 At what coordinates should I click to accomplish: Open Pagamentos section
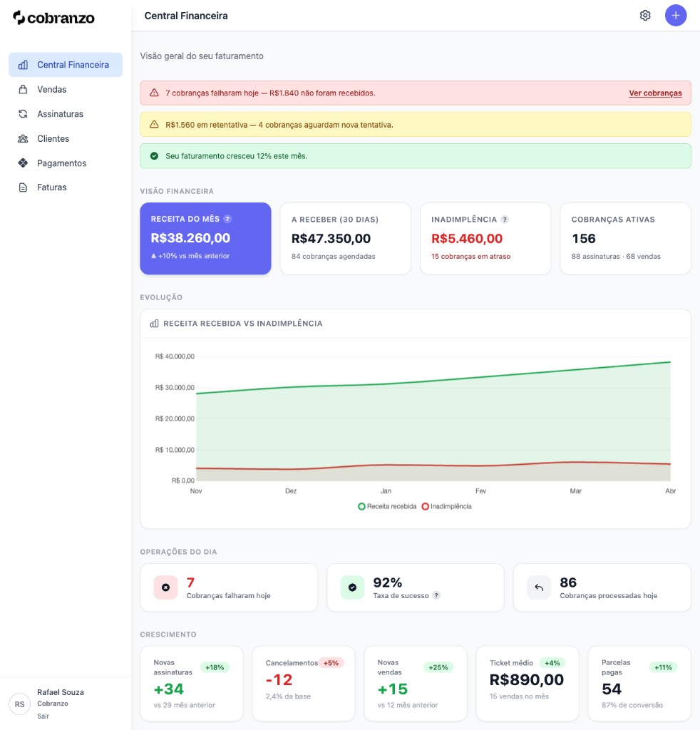[66, 163]
